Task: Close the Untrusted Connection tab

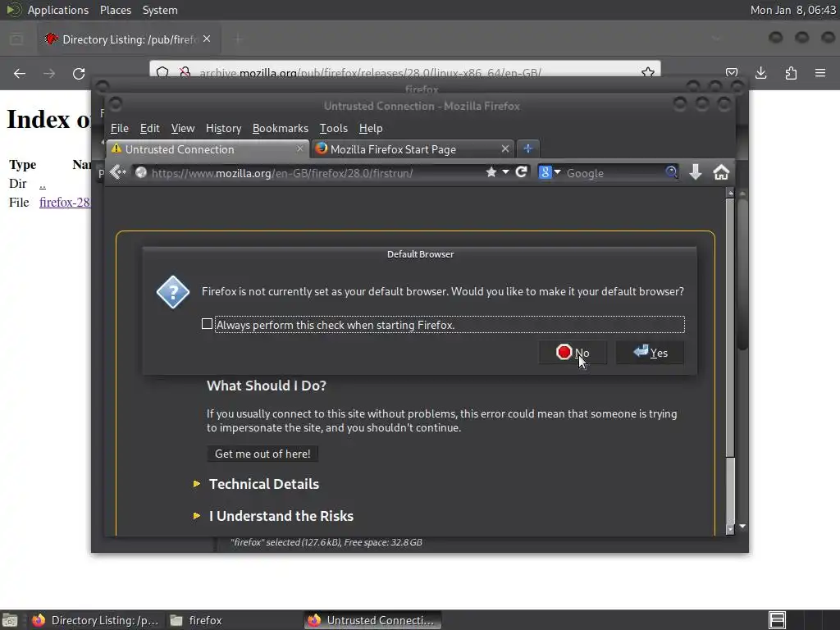Action: [x=300, y=149]
